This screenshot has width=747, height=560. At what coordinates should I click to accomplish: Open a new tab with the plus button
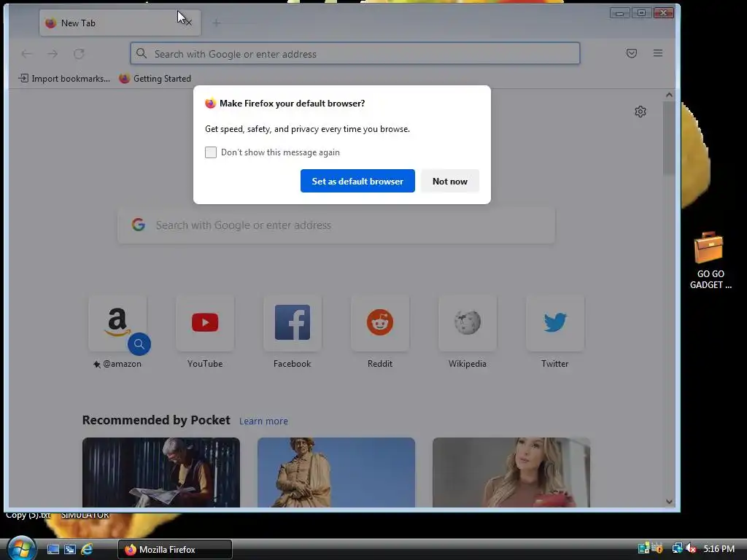click(216, 23)
